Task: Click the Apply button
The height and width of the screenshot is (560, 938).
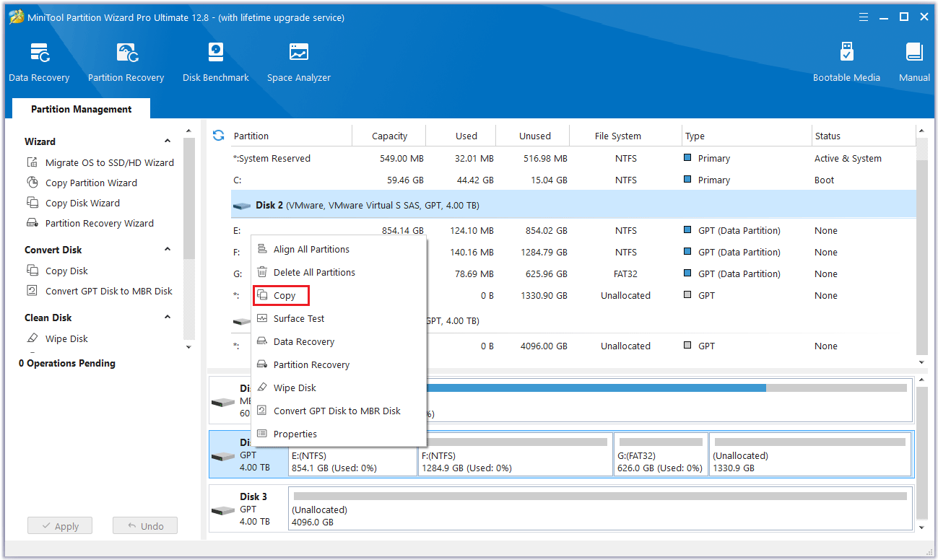Action: (59, 526)
